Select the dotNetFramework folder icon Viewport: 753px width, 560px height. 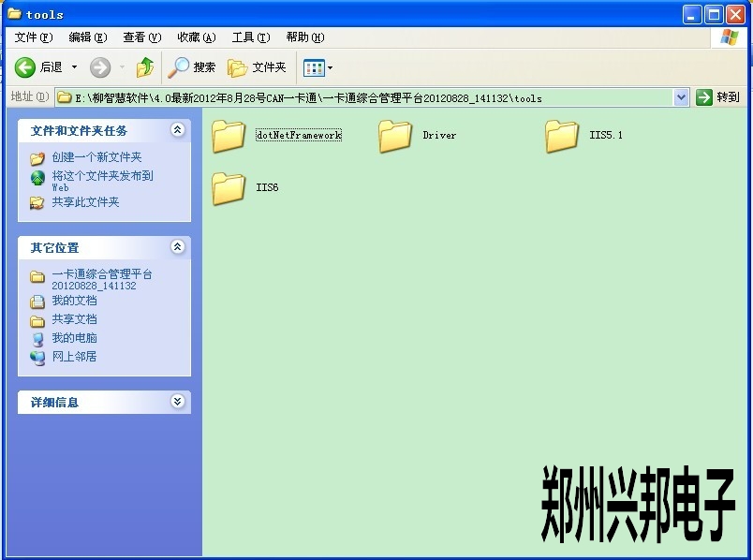tap(229, 136)
